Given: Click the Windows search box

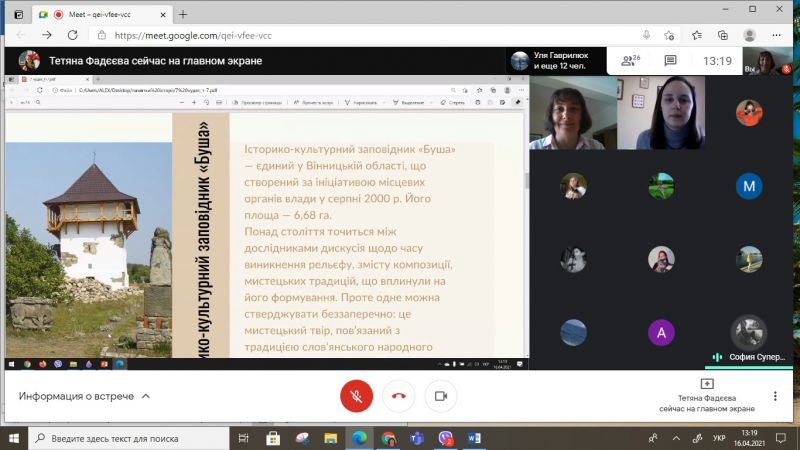Looking at the screenshot, I should [x=129, y=438].
